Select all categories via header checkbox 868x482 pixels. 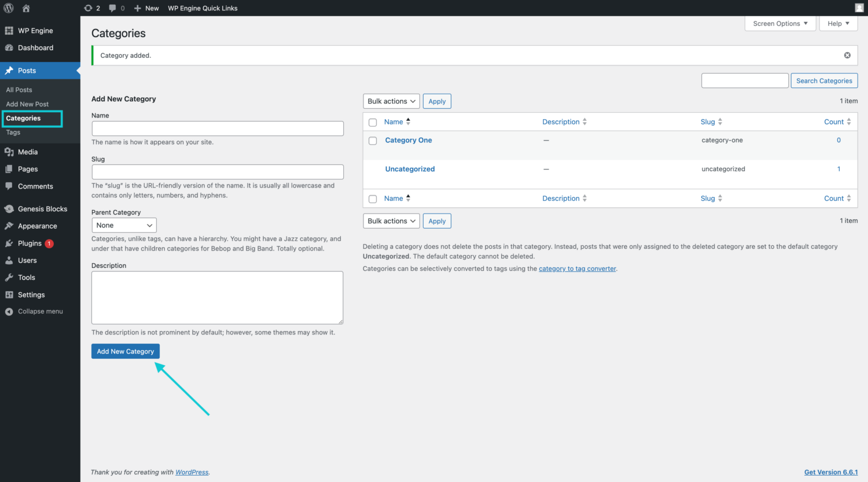[x=373, y=122]
